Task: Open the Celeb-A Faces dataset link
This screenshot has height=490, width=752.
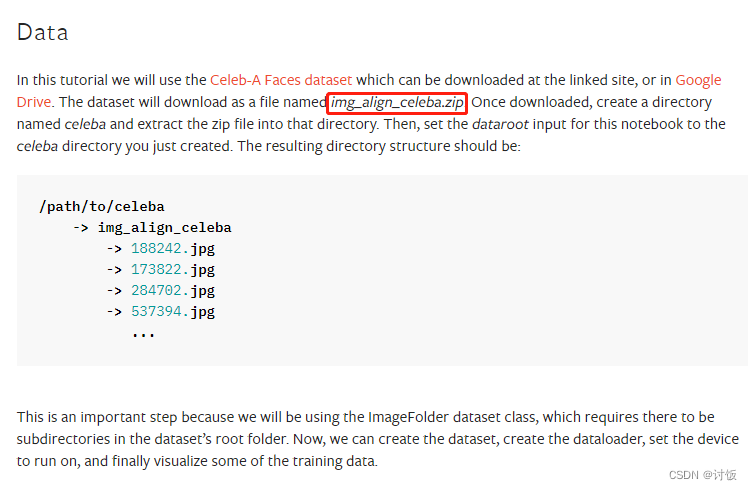Action: tap(281, 80)
